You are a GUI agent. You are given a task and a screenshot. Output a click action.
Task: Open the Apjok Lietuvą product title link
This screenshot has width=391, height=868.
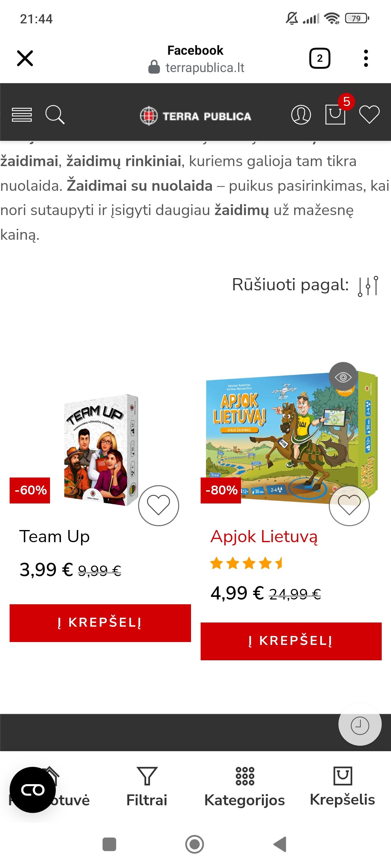click(264, 536)
